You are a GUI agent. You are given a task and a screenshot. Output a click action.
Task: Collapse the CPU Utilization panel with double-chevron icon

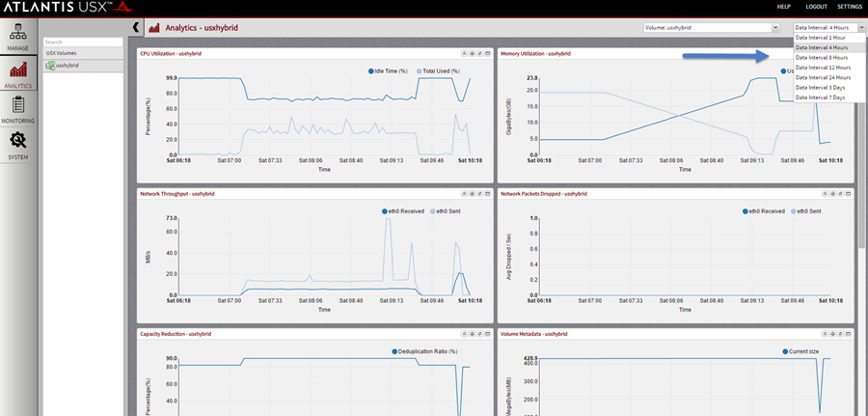[x=464, y=54]
